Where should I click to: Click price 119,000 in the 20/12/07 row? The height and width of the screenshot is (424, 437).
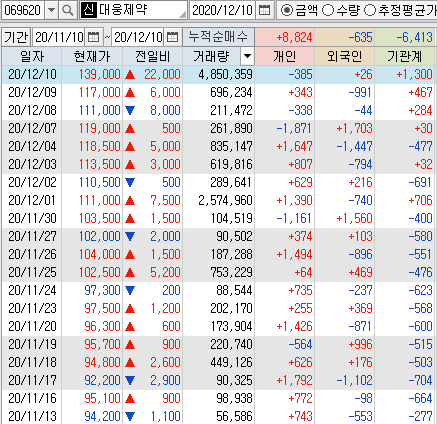tap(100, 128)
